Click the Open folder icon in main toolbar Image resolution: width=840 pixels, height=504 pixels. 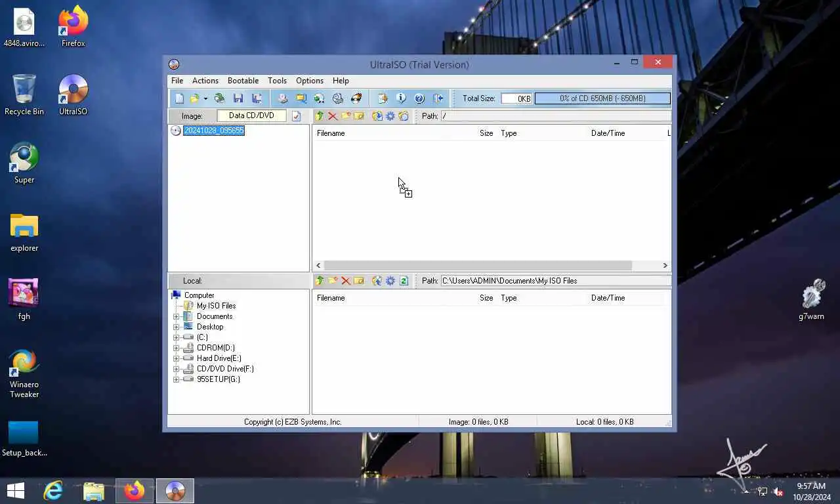coord(194,98)
